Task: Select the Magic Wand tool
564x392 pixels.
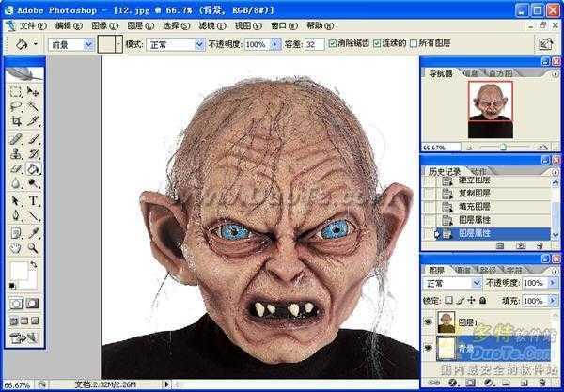Action: pos(33,106)
